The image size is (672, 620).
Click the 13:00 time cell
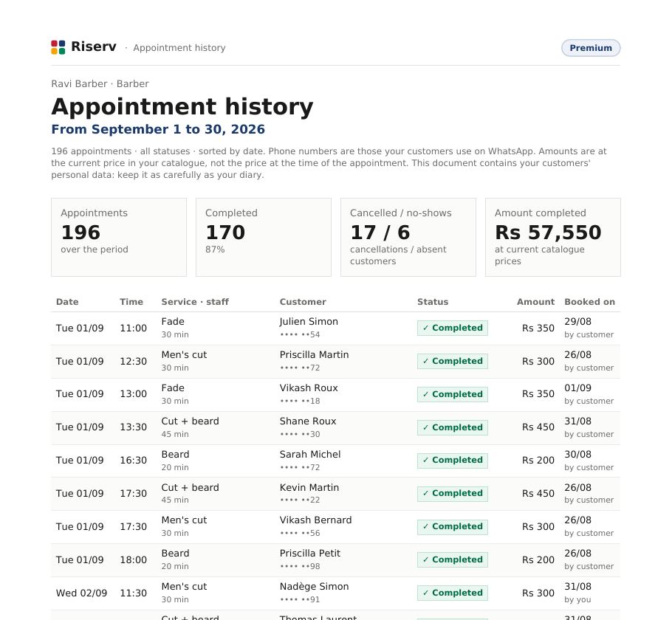click(133, 393)
